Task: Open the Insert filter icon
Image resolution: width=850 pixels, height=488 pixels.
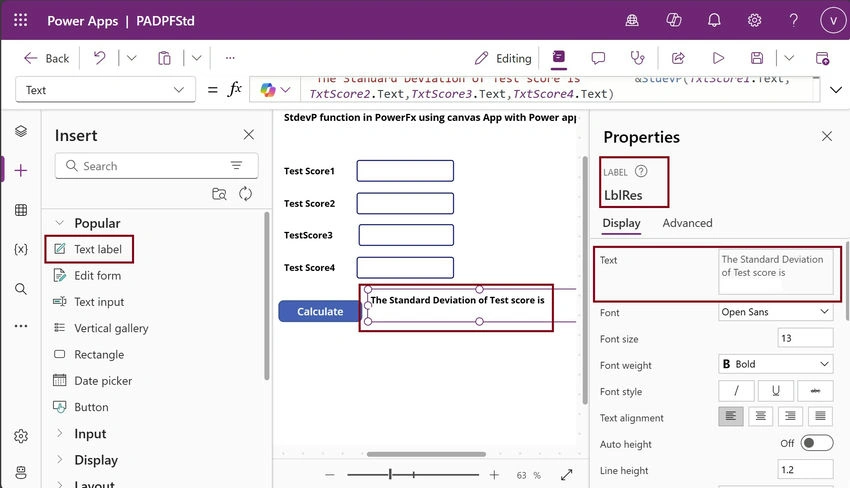Action: 236,165
